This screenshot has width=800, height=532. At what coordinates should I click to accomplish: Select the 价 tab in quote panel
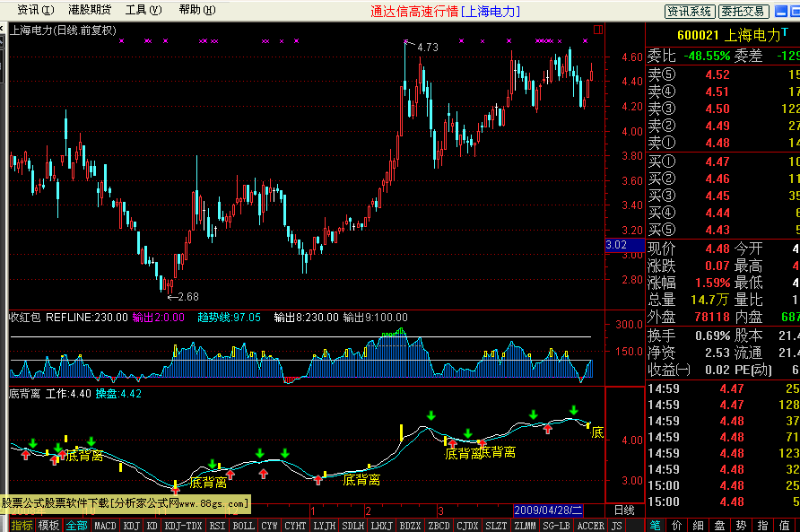(x=677, y=526)
